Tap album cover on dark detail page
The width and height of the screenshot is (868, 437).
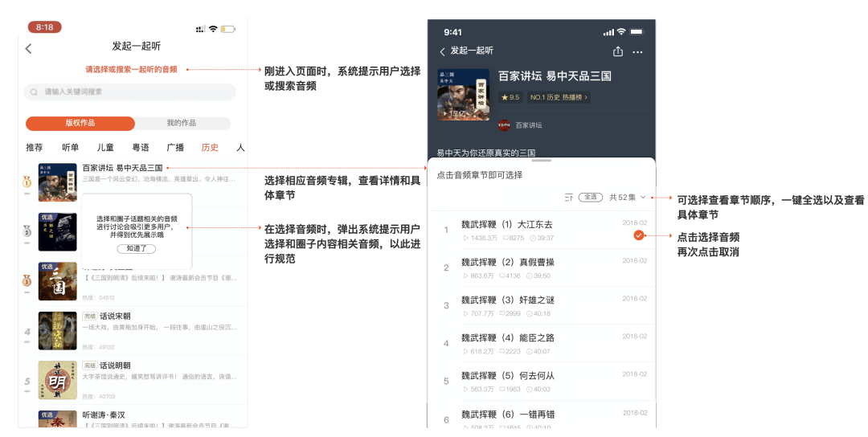tap(464, 95)
